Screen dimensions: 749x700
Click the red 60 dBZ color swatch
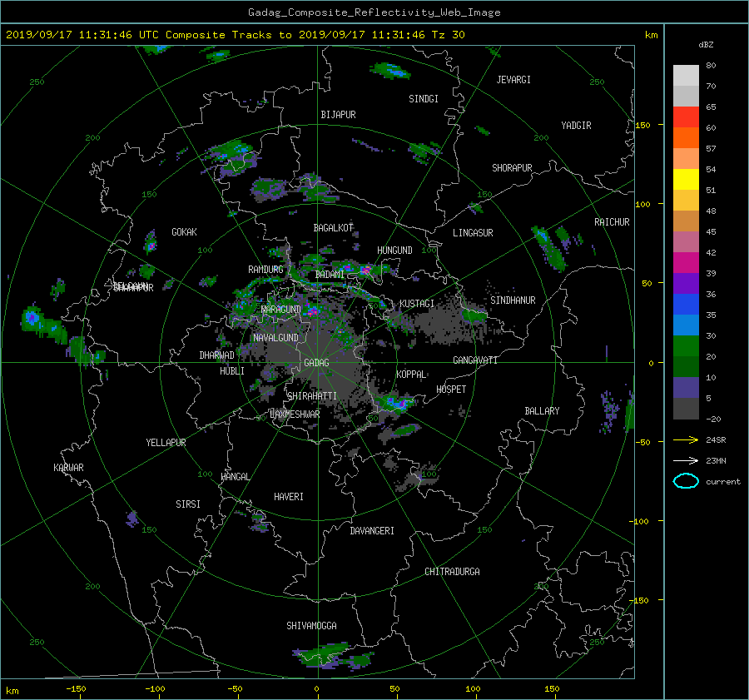(x=686, y=117)
